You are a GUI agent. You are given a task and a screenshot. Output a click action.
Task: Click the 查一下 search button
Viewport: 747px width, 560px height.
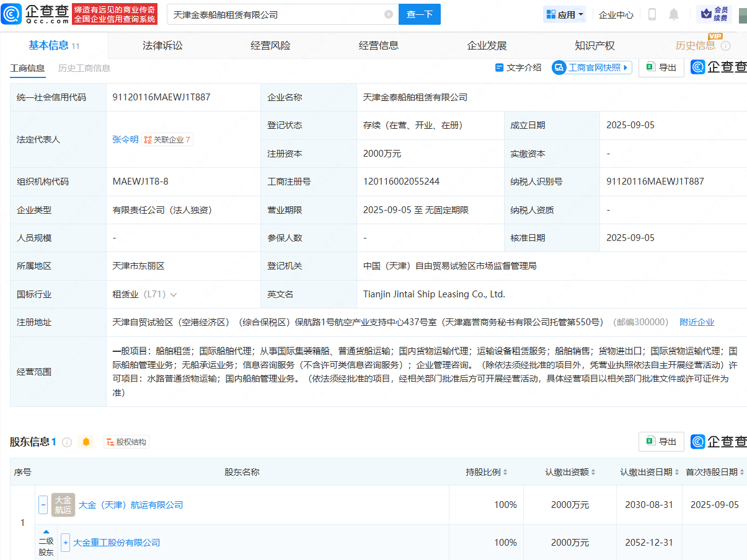tap(420, 14)
